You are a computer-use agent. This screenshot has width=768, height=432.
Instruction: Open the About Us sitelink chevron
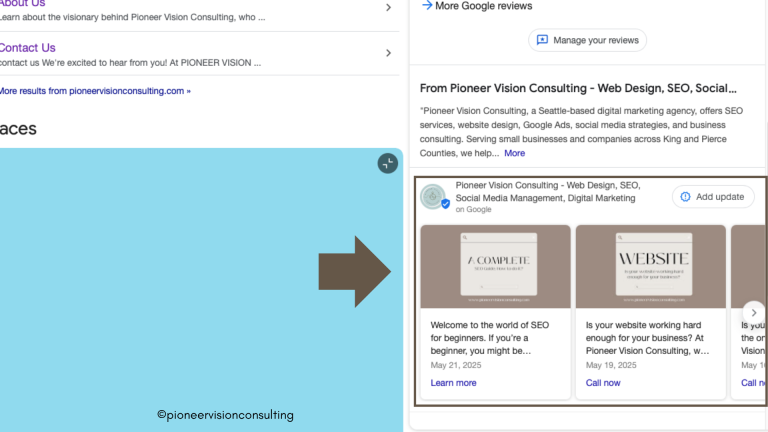[x=388, y=7]
